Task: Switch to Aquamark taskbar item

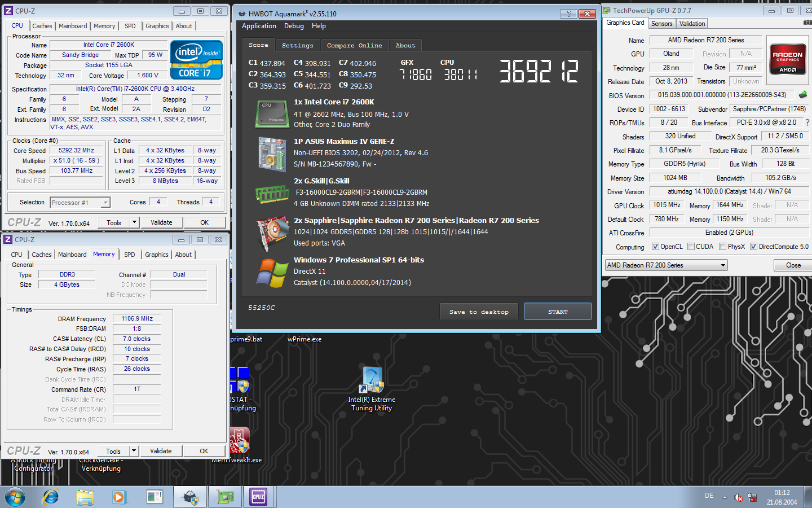Action: pos(190,497)
